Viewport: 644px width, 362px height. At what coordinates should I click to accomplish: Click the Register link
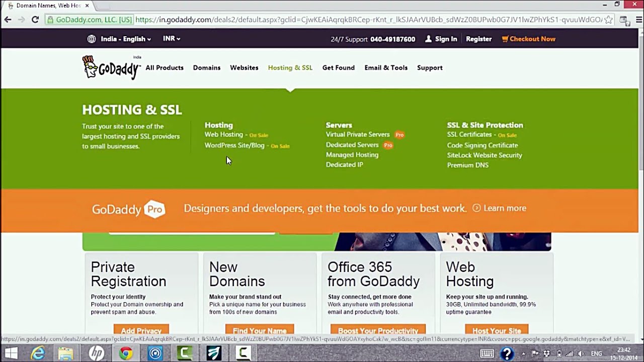click(479, 39)
